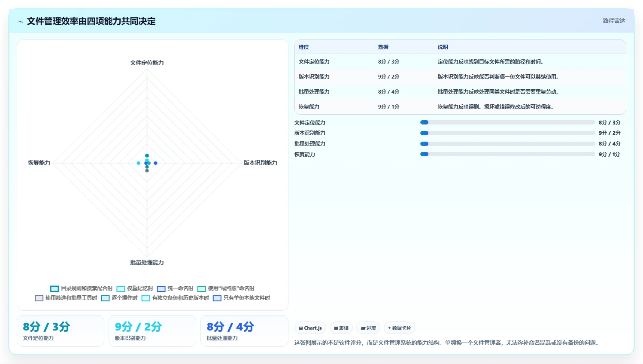Viewport: 643px width, 364px height.
Task: Click the 数据卡片 tag chip
Action: tap(400, 328)
